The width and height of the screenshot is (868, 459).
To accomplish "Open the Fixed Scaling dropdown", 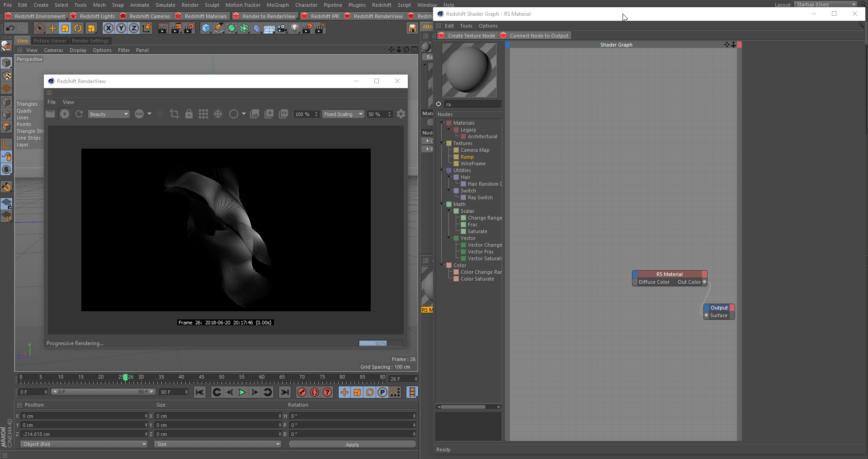I will (343, 114).
